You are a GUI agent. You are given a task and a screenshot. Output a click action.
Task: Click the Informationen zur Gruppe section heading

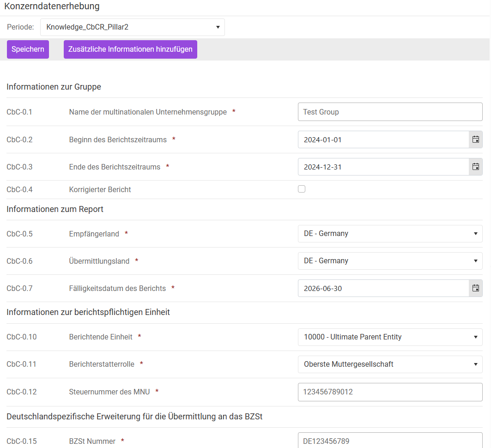click(x=54, y=87)
